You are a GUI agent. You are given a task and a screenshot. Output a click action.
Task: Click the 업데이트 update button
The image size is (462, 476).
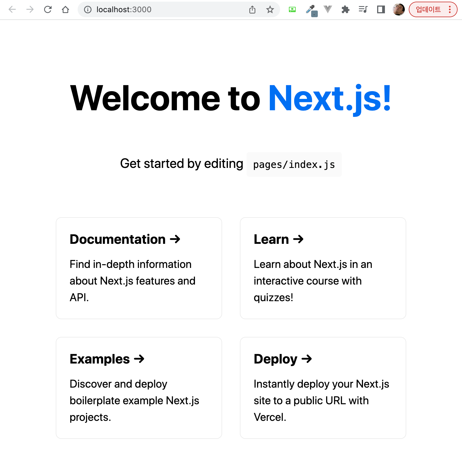pos(428,10)
